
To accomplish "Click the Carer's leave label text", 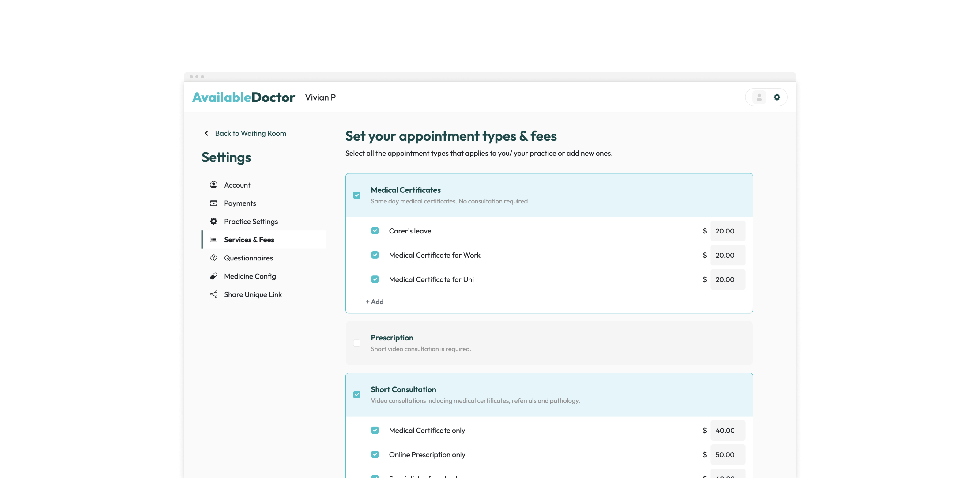I will click(410, 231).
